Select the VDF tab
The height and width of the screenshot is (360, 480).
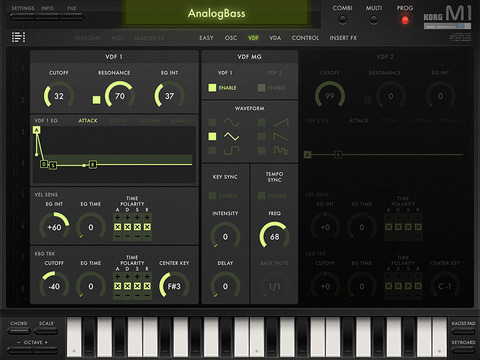pos(253,38)
